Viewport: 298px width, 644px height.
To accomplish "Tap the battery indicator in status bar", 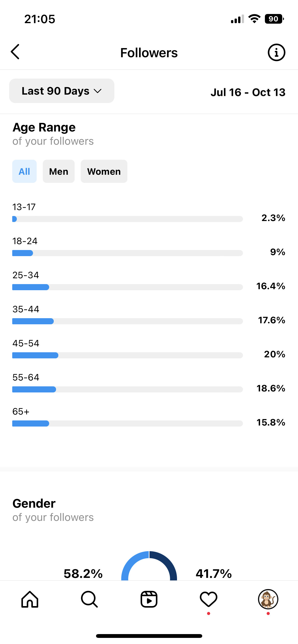I will pos(274,19).
